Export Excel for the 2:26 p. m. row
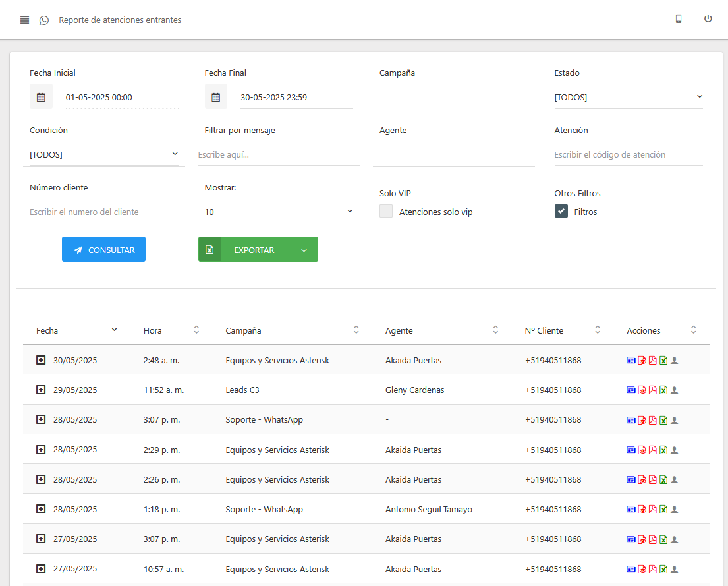This screenshot has width=728, height=586. 663,480
